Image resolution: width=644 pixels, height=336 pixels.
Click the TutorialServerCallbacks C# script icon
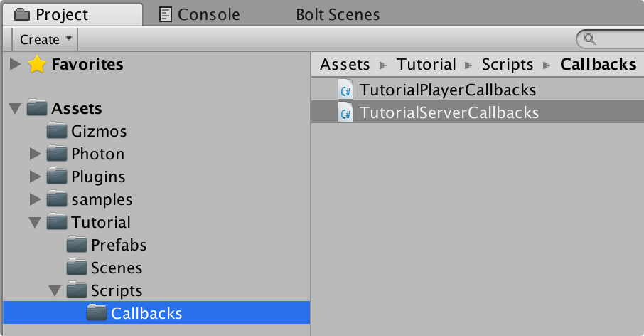pos(345,112)
